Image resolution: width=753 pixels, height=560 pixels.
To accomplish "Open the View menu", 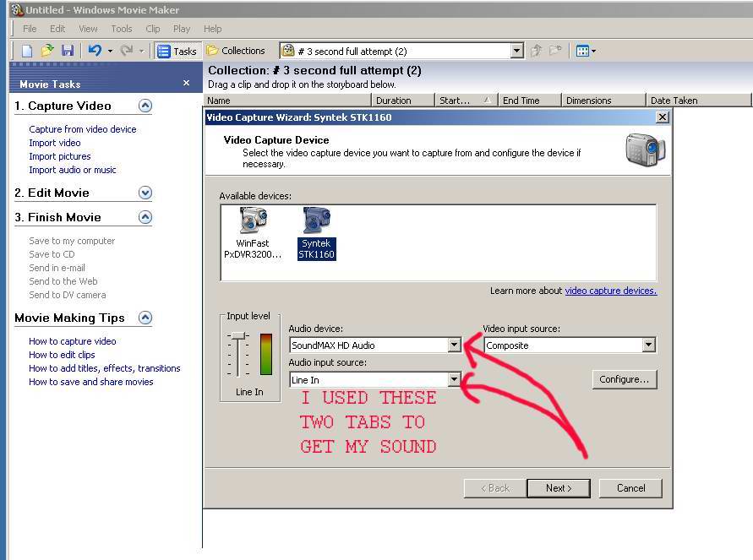I will tap(88, 29).
